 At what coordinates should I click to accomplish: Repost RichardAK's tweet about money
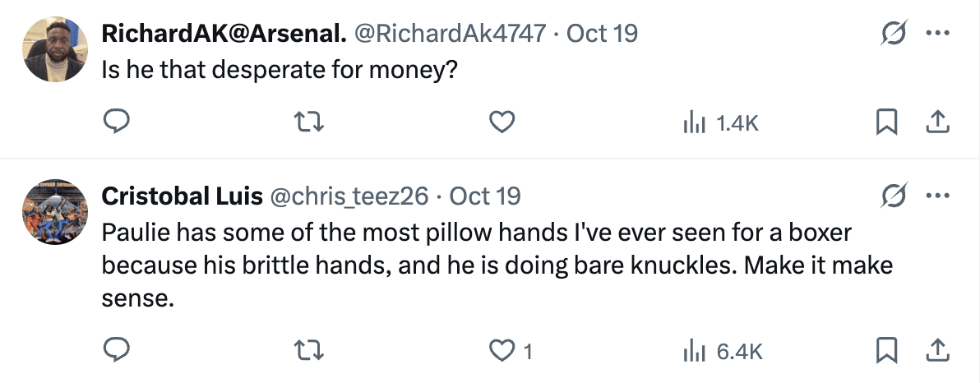pyautogui.click(x=310, y=123)
